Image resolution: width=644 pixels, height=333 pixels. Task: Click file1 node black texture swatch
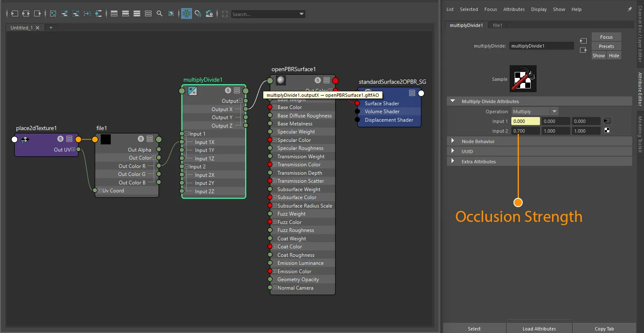pos(106,139)
